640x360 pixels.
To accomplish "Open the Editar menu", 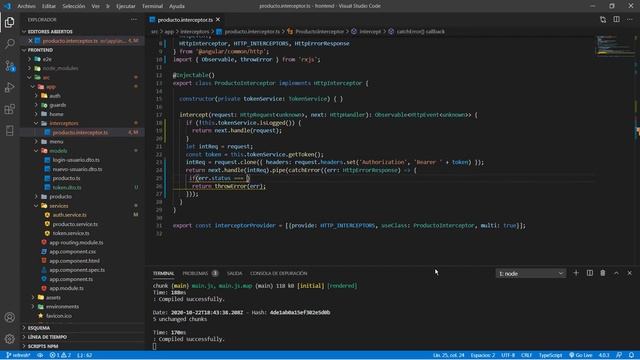I will point(49,6).
